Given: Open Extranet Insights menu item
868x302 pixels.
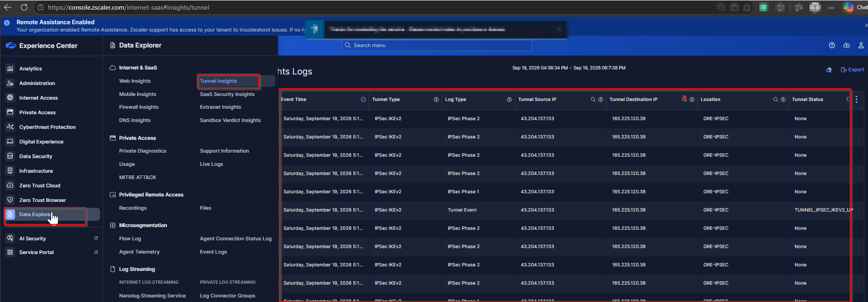Looking at the screenshot, I should (220, 107).
